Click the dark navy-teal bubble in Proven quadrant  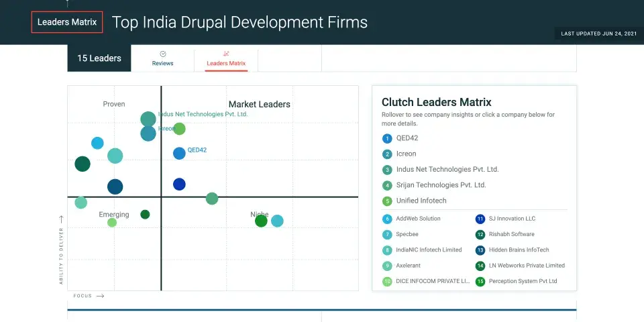click(x=115, y=186)
